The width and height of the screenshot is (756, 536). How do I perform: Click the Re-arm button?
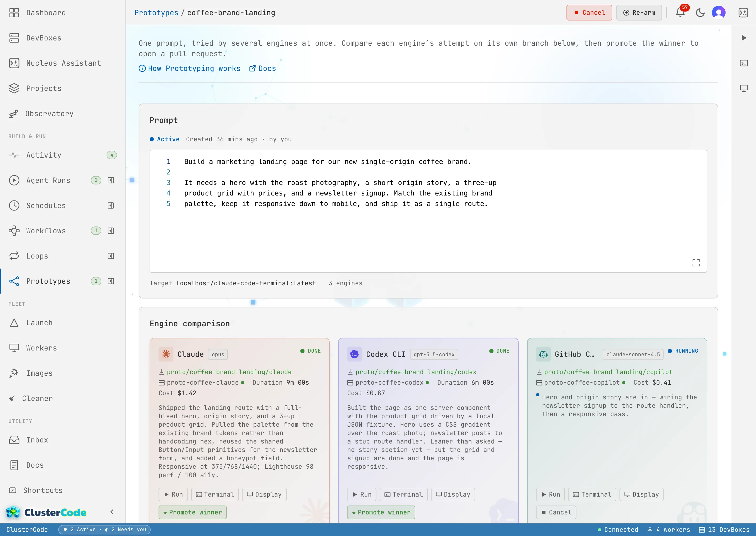[x=639, y=13]
